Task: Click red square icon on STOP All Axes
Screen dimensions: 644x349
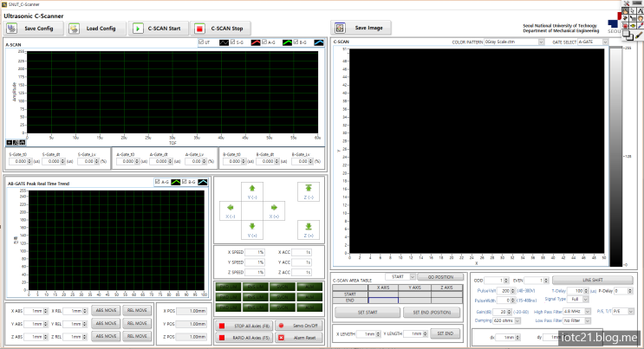Action: [222, 326]
